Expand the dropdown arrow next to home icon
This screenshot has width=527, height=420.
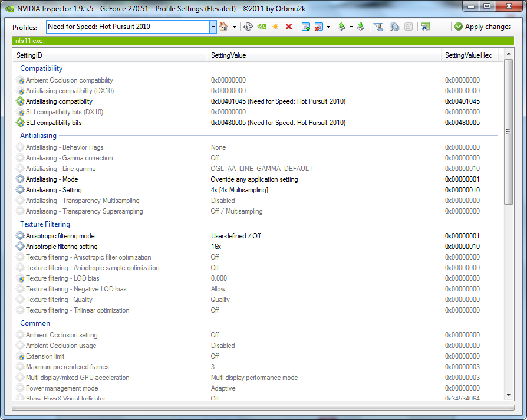(x=234, y=27)
